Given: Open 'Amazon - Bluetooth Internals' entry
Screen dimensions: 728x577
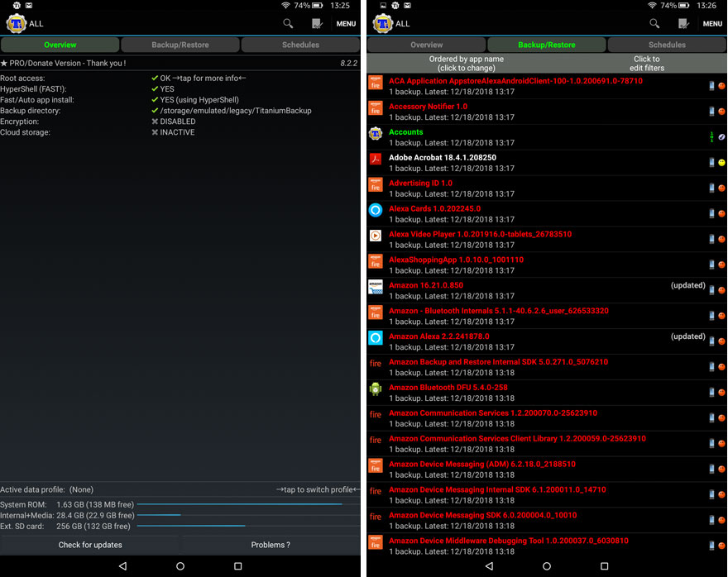Looking at the screenshot, I should [547, 316].
